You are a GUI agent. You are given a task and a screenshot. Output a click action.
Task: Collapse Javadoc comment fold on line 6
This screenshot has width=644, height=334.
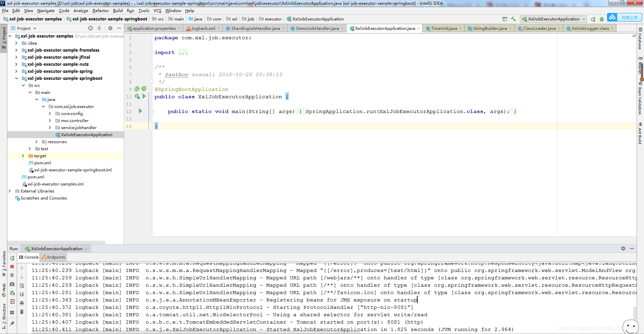152,67
